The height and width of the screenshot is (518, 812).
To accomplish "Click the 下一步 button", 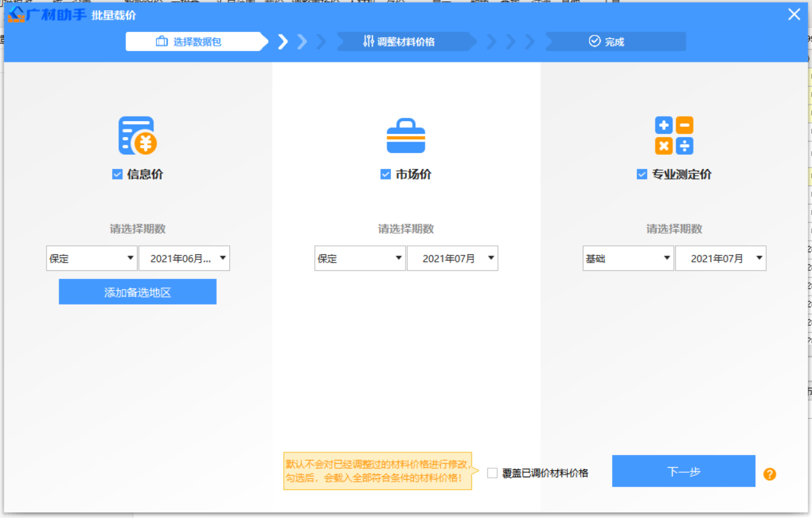I will point(683,471).
